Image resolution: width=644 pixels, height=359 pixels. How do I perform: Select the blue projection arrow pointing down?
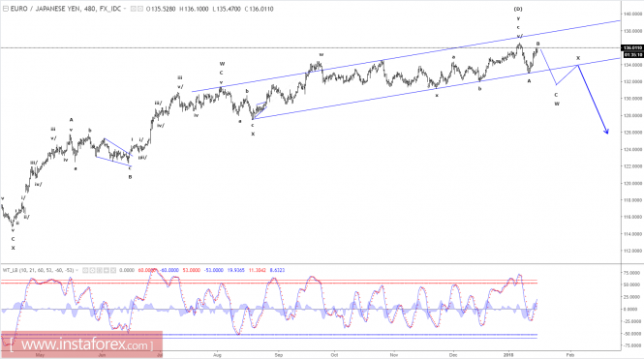tap(594, 100)
